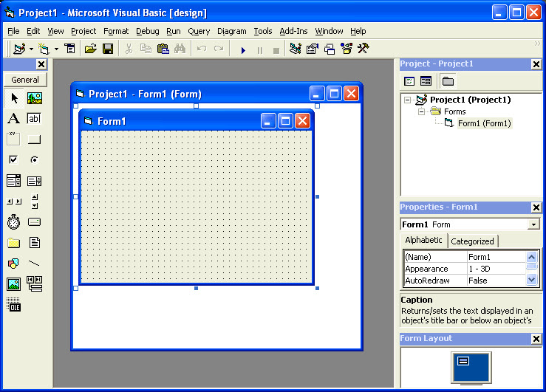Image resolution: width=546 pixels, height=392 pixels.
Task: Open the Format menu
Action: coord(116,31)
